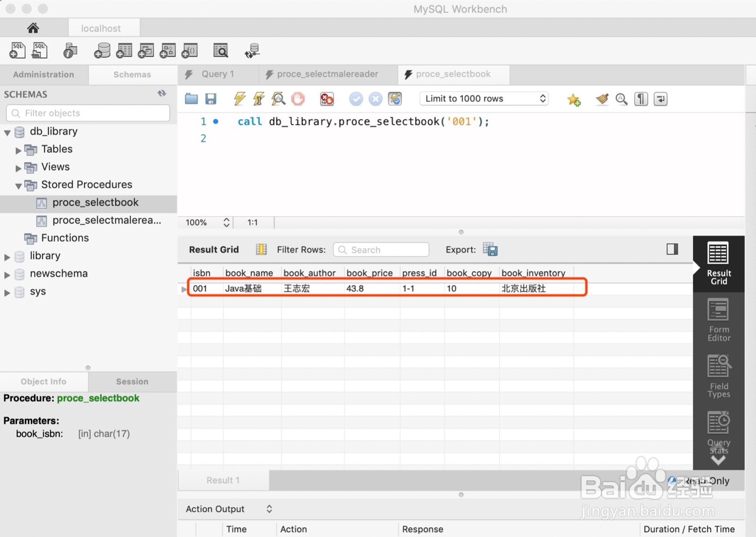Open the object inspector info icon
This screenshot has height=537, width=756.
click(70, 50)
